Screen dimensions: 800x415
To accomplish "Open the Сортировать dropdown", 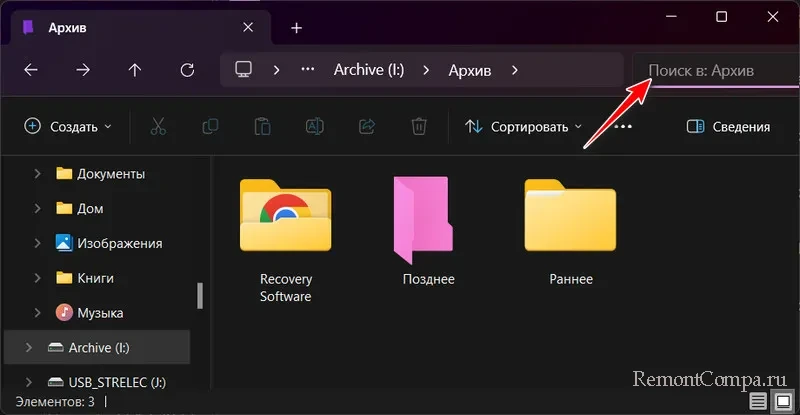I will (x=523, y=127).
